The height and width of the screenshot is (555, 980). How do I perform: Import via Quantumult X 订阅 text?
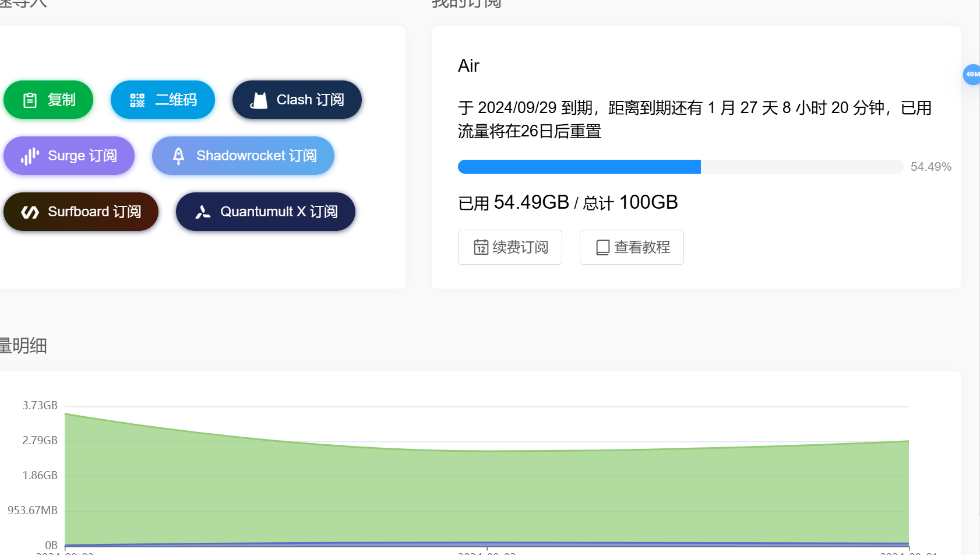coord(279,212)
